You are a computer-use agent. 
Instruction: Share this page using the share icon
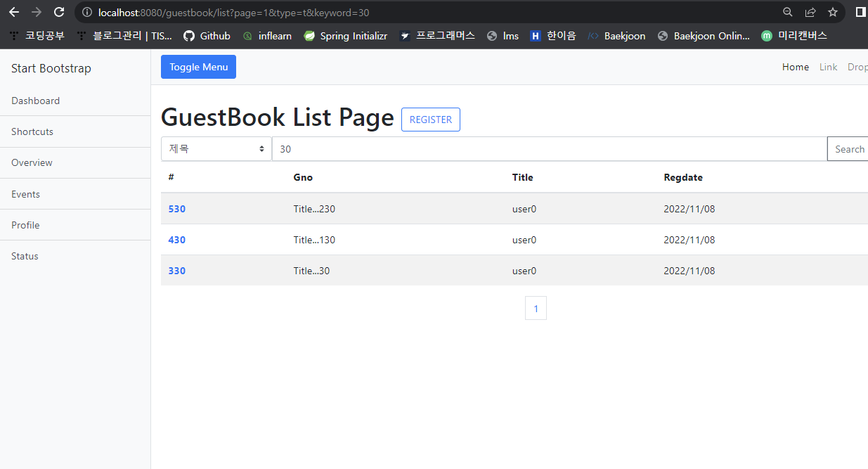(810, 12)
